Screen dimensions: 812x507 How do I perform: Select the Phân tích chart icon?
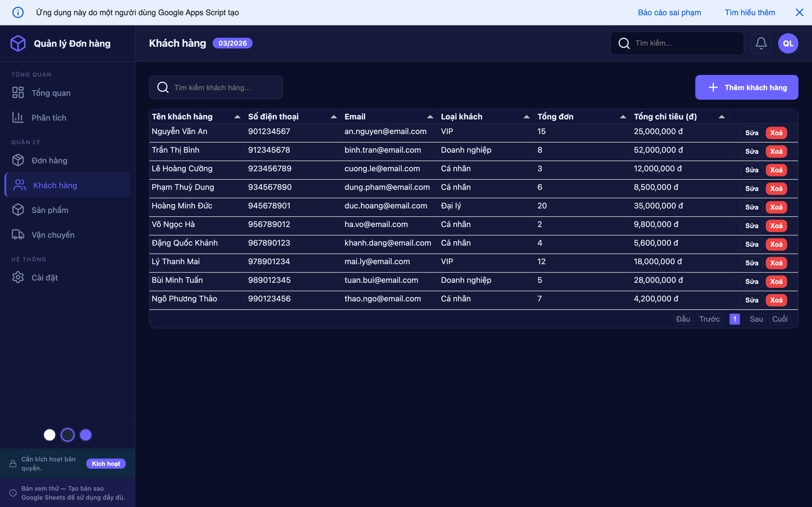click(18, 117)
